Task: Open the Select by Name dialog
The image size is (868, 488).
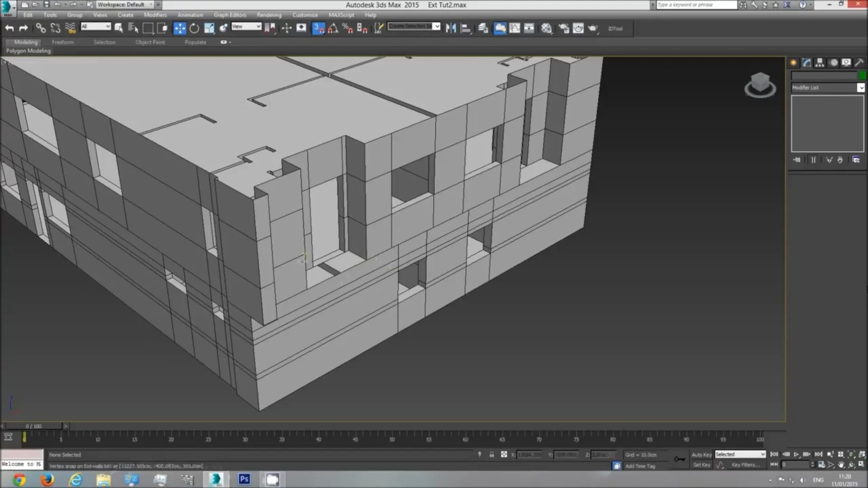Action: [x=132, y=28]
